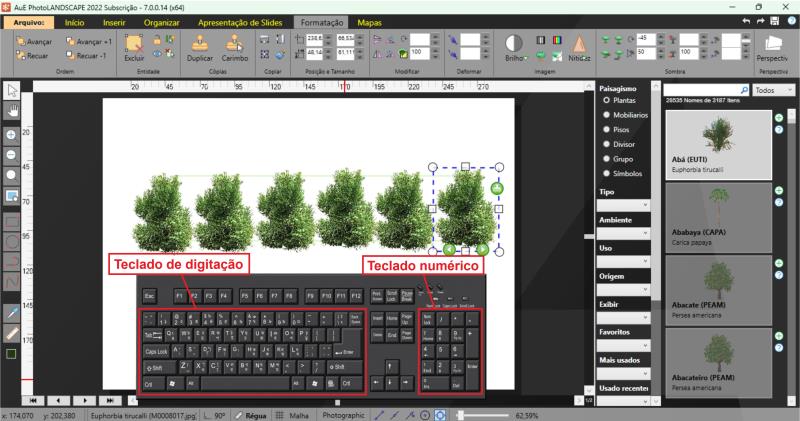Open the Origem dropdown

623,289
